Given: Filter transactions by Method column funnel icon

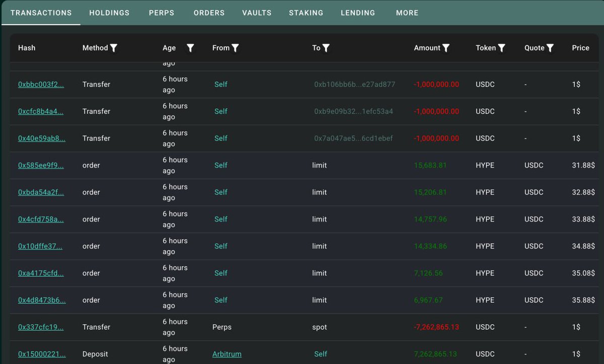Looking at the screenshot, I should point(113,48).
